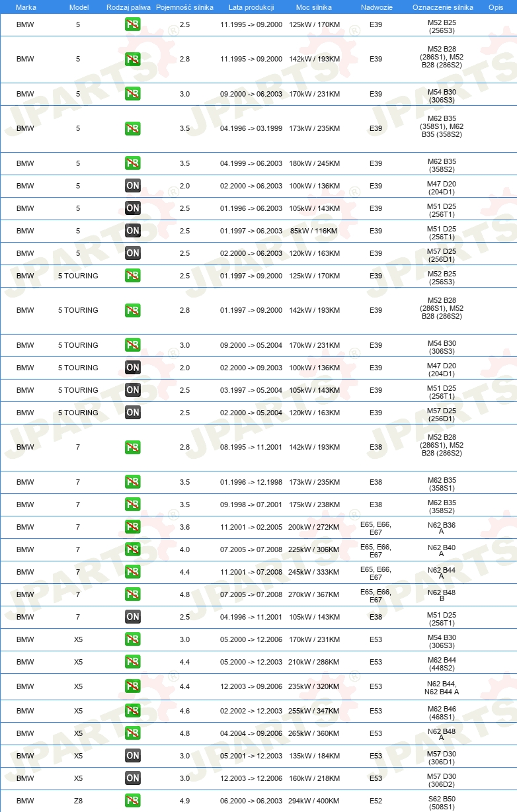Click the Pojemność silnika column header
Screen dimensions: 517x812
tap(184, 7)
